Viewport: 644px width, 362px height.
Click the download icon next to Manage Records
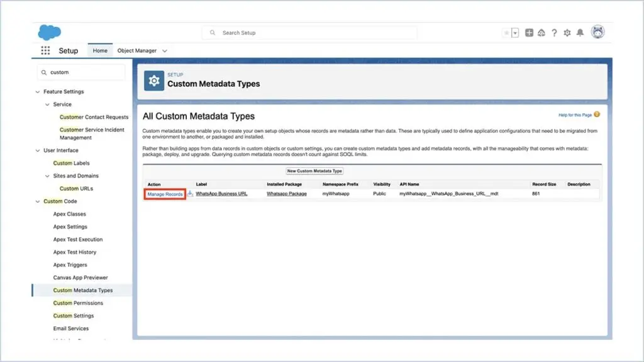coord(190,193)
